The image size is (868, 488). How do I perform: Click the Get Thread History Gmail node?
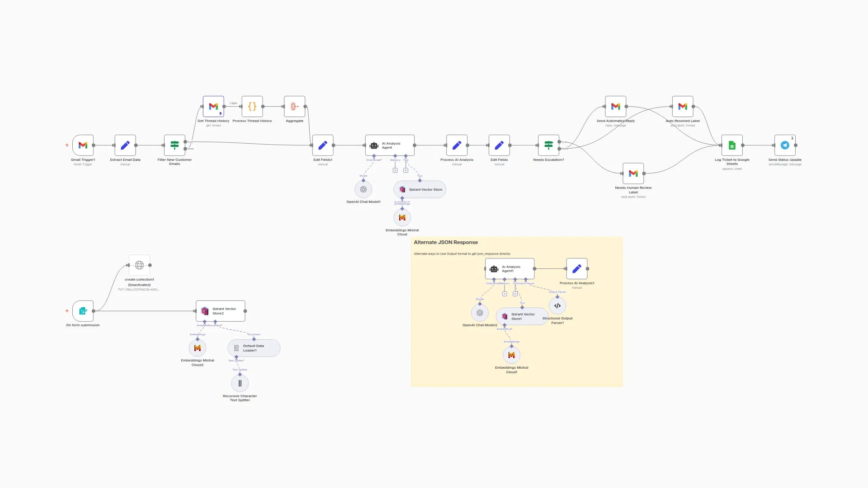[213, 106]
